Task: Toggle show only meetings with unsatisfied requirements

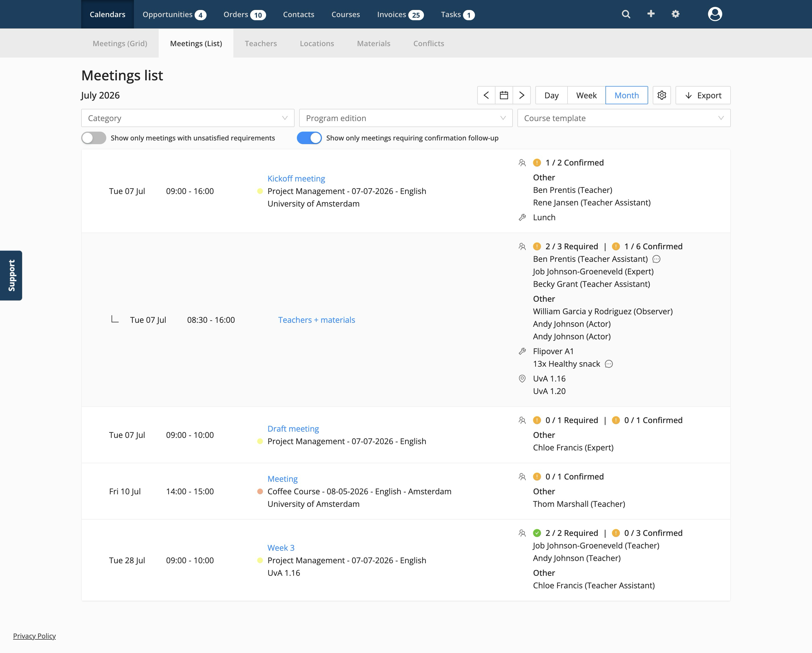Action: pyautogui.click(x=94, y=138)
